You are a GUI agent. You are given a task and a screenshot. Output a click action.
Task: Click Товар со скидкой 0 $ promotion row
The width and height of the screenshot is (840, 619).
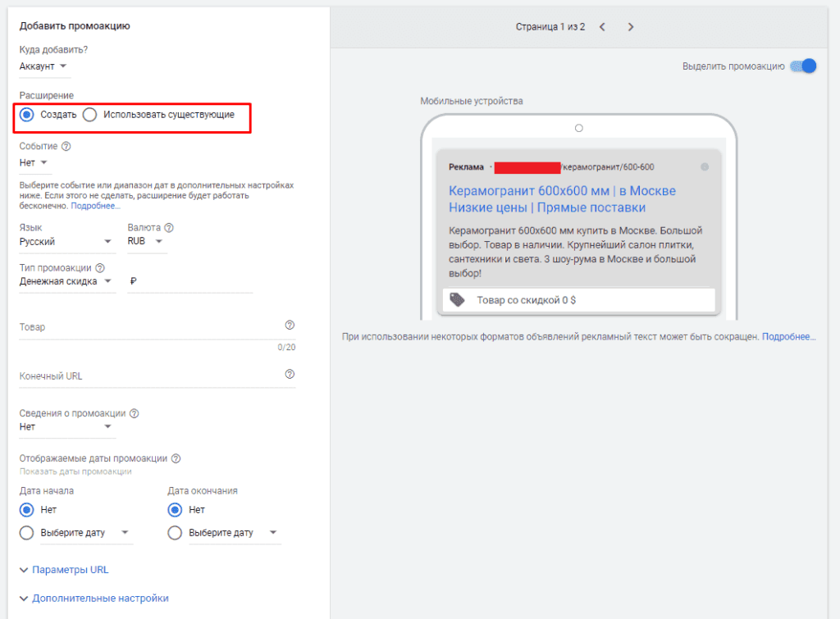coord(579,300)
